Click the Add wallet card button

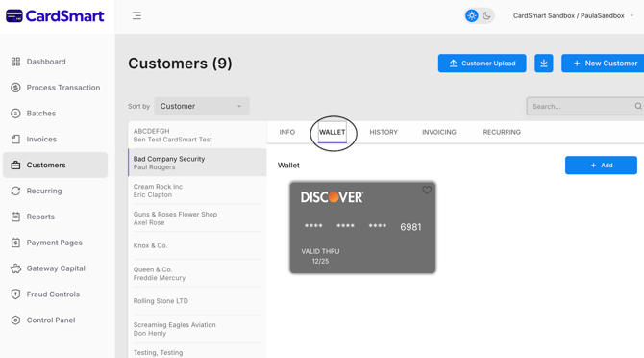pos(601,166)
